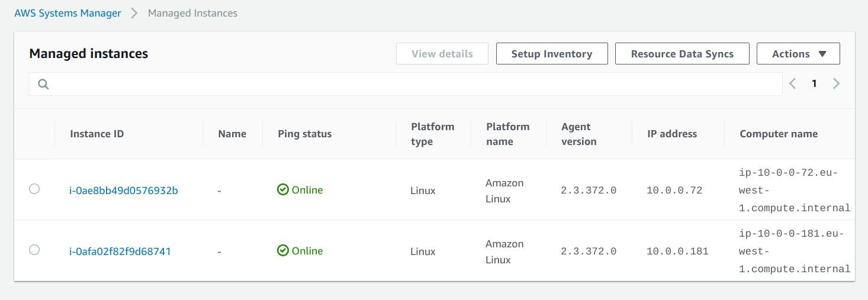Select radio button for instance i-0afa02f82f9d68741

(34, 250)
